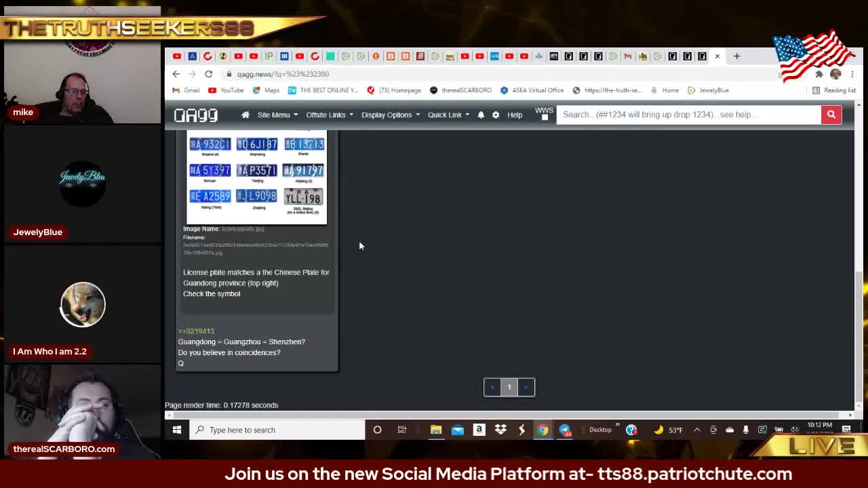Open the-truth-se... bookmark
This screenshot has width=868, height=488.
pos(606,90)
